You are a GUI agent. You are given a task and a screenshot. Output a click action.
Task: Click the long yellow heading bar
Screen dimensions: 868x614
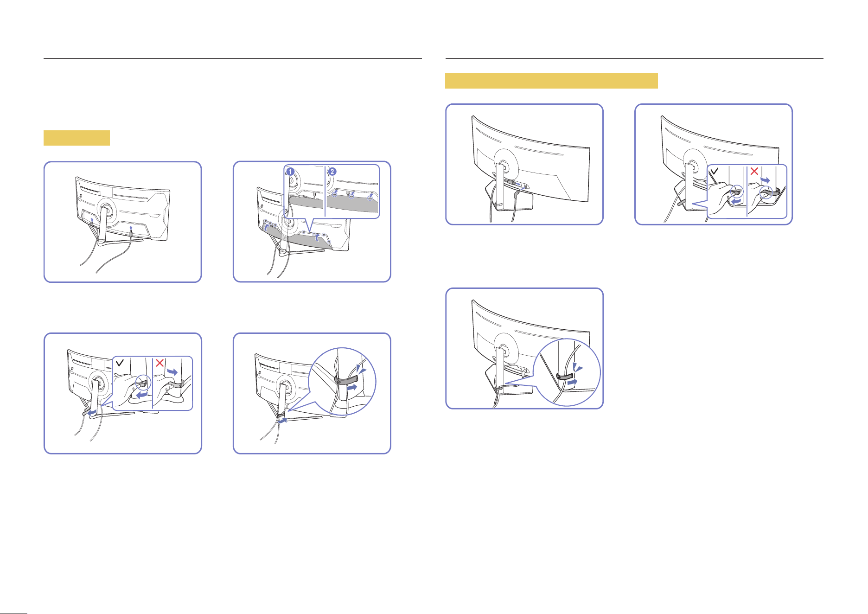coord(551,81)
